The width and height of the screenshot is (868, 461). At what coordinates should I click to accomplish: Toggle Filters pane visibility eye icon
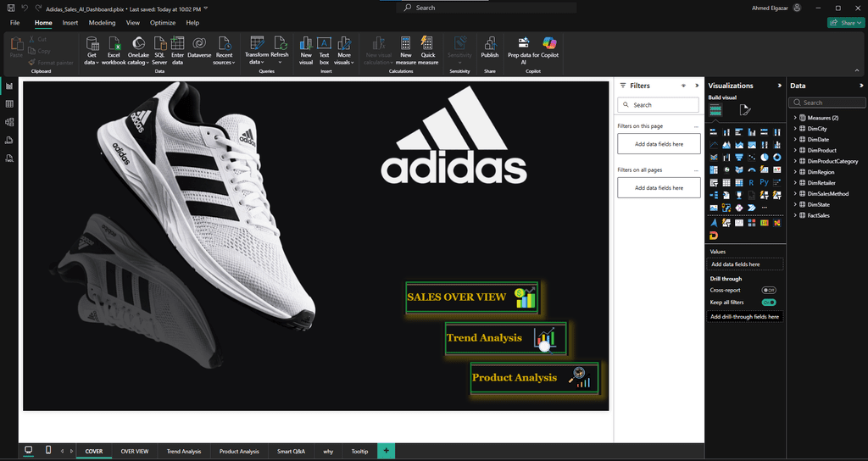(683, 86)
